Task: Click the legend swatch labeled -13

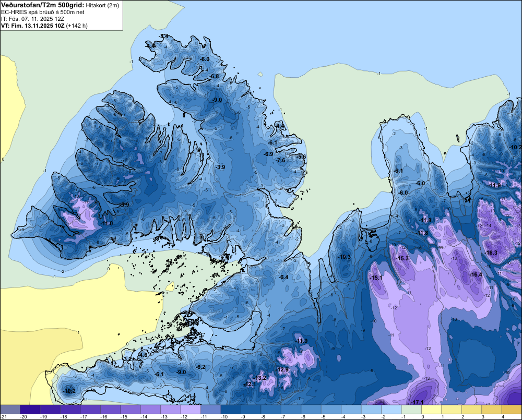Action: (x=171, y=409)
